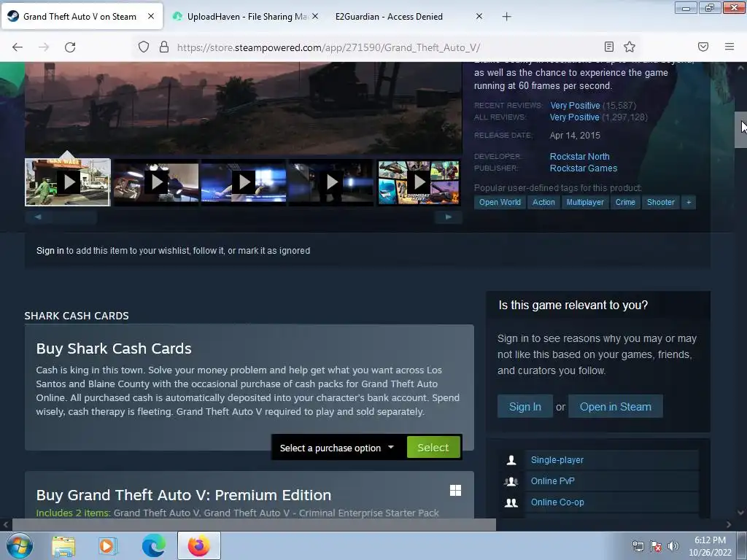This screenshot has width=747, height=560.
Task: Click the Open in Steam button
Action: pos(616,407)
